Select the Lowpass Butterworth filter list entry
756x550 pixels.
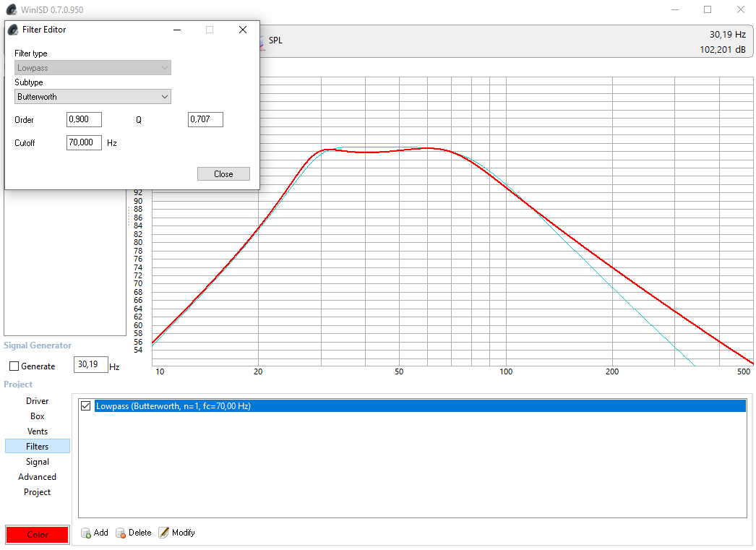point(173,406)
